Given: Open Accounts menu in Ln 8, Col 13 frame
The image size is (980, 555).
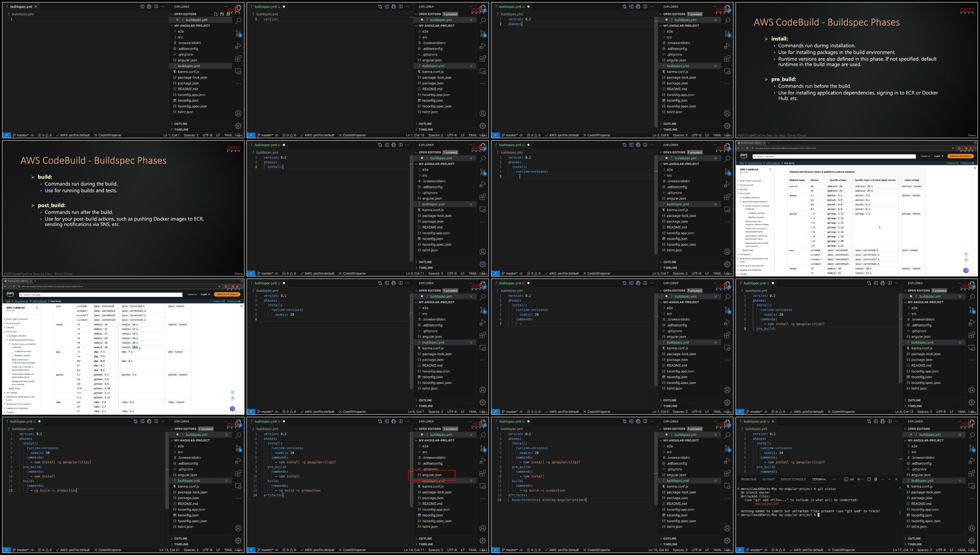Looking at the screenshot, I should pos(972,390).
